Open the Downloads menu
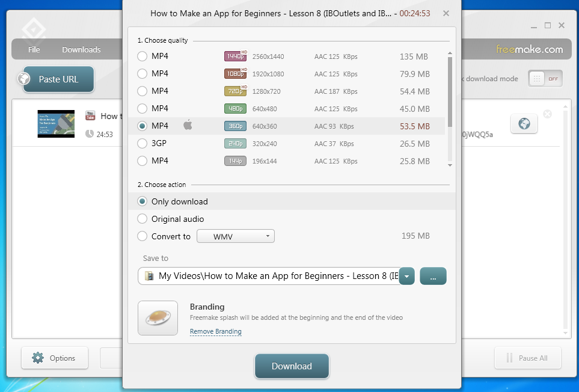The width and height of the screenshot is (579, 392). [x=81, y=49]
